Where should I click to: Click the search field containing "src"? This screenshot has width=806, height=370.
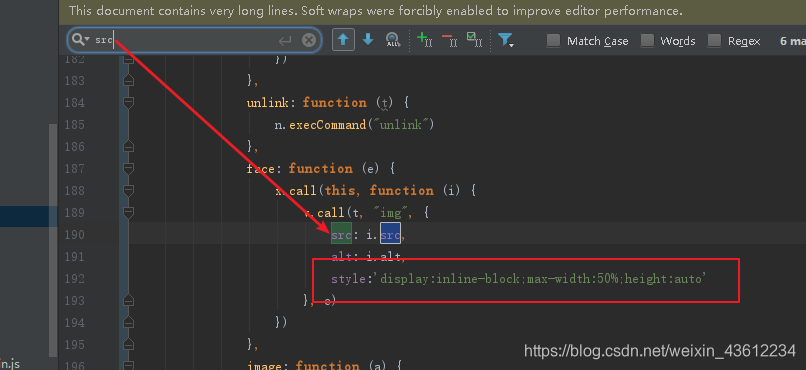pos(194,40)
